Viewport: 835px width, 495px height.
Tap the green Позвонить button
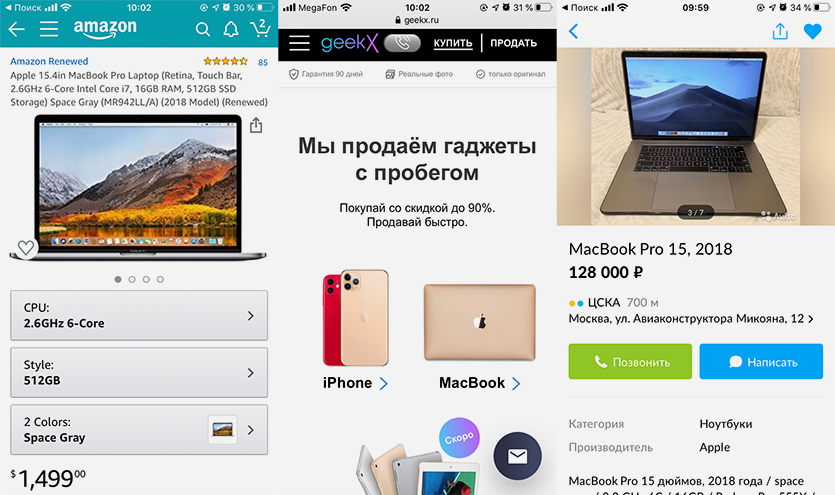(630, 361)
